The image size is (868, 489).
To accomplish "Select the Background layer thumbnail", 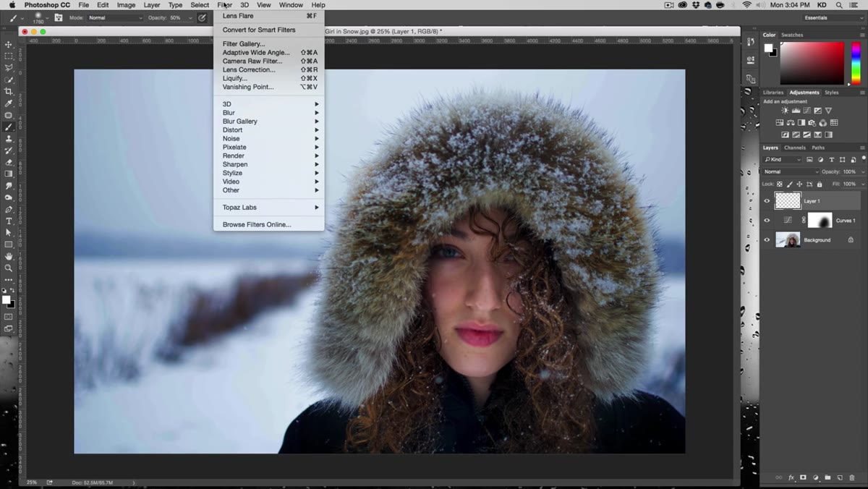I will 788,240.
